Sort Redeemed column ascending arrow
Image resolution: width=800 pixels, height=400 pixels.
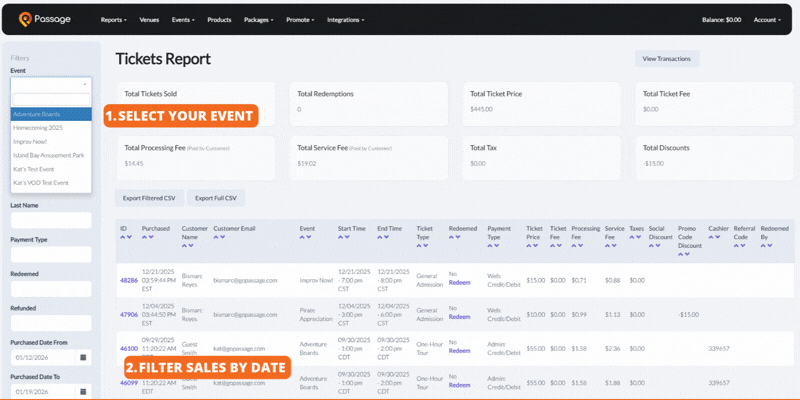[452, 237]
